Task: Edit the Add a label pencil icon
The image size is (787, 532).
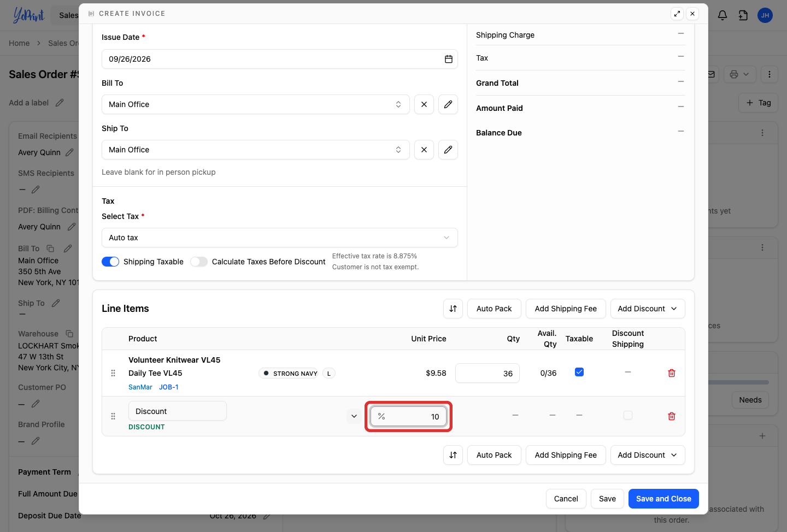Action: click(x=60, y=103)
